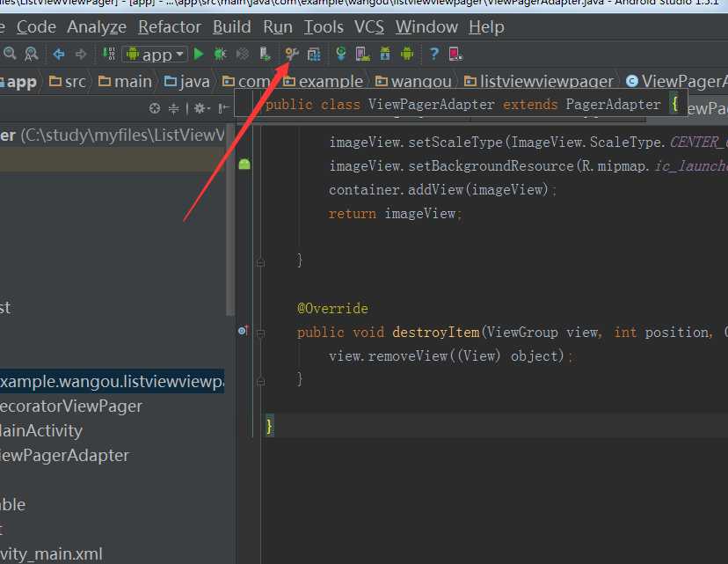The image size is (728, 564).
Task: Toggle fold marker at destroyItem closing brace
Action: pos(260,381)
